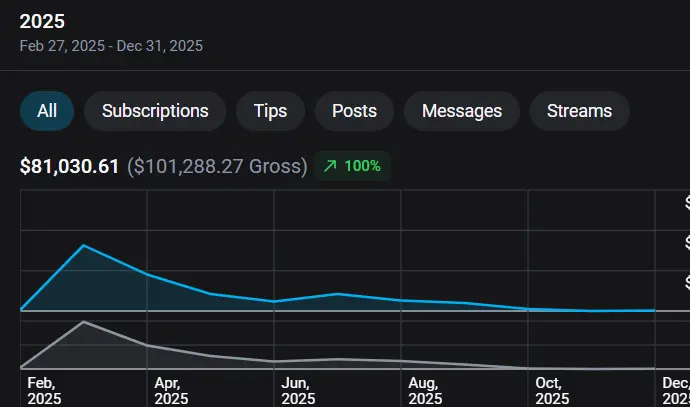
Task: Click the Feb, 2025 axis label
Action: (x=44, y=391)
